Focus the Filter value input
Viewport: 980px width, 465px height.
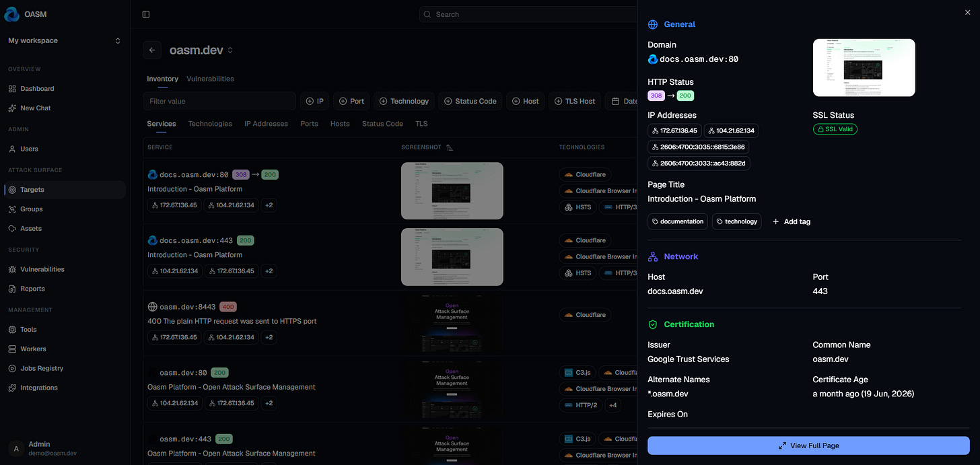click(x=219, y=101)
